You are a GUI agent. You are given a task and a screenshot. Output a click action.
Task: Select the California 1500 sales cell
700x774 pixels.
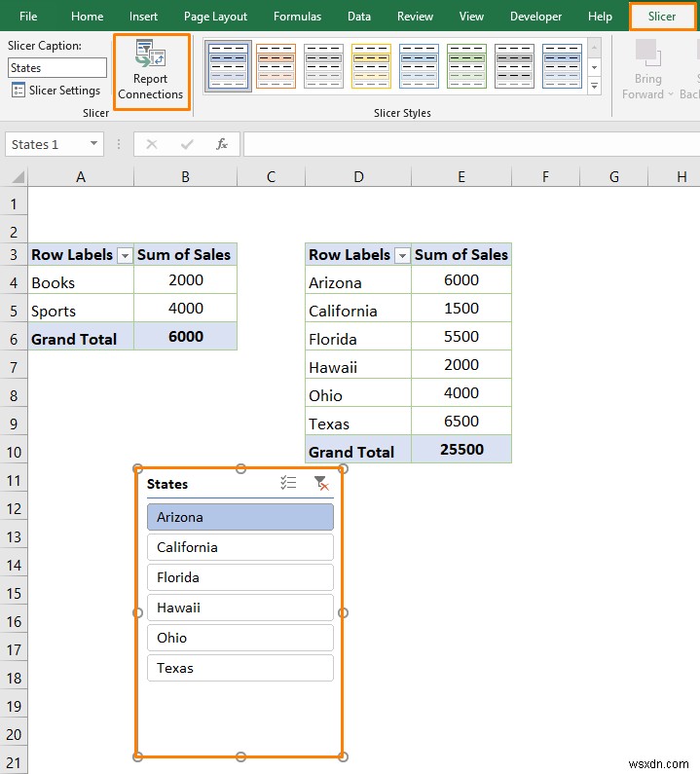[x=461, y=308]
